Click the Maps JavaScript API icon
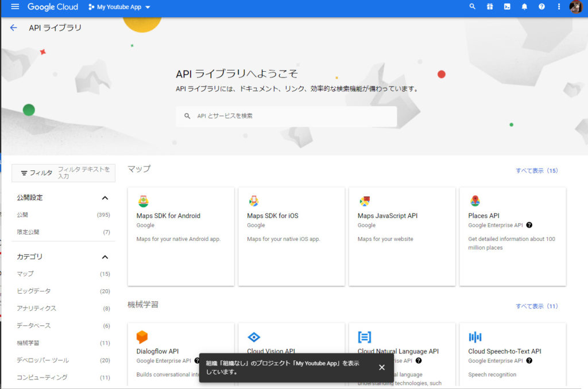 click(365, 201)
